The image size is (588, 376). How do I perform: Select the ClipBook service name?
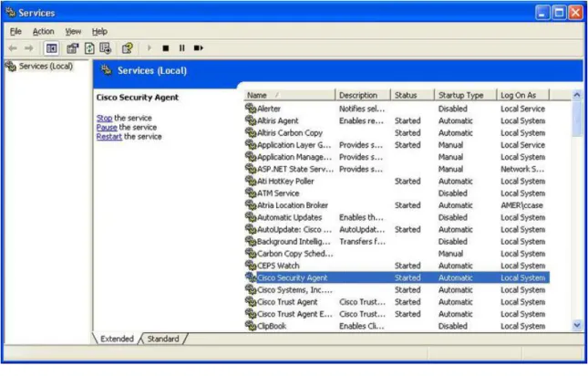(x=272, y=326)
